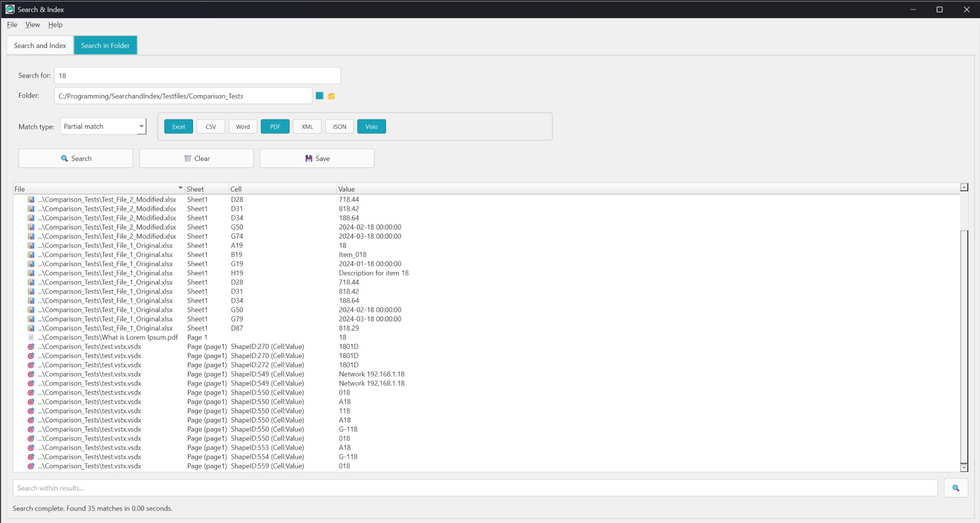Toggle the Word file type filter
980x523 pixels.
click(242, 126)
